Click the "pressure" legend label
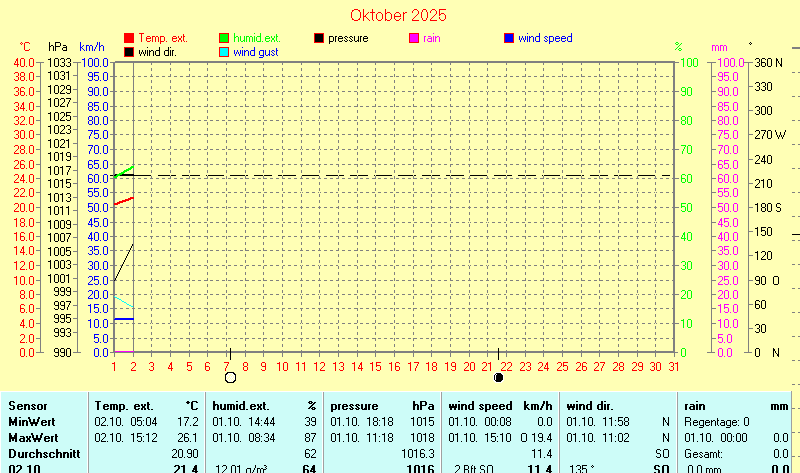This screenshot has height=473, width=800. [348, 38]
